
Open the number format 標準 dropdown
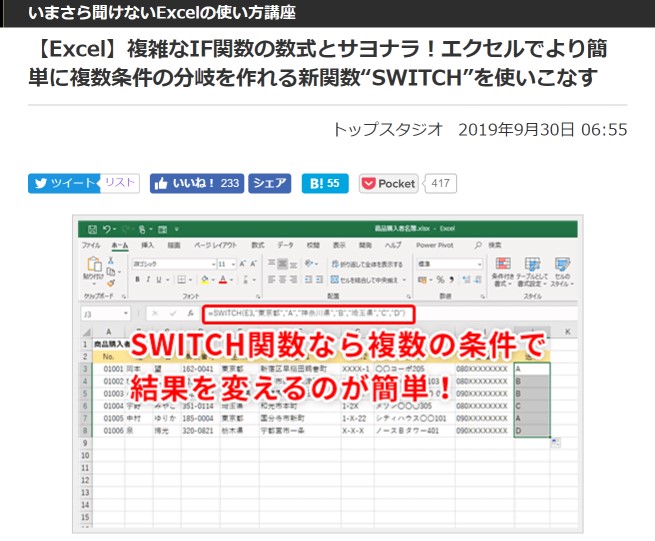click(449, 264)
